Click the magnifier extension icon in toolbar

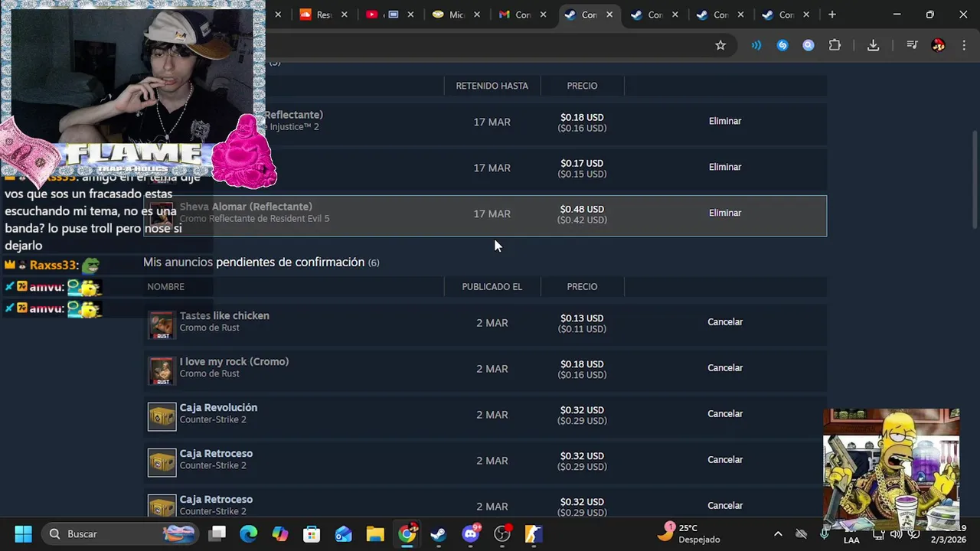tap(808, 45)
